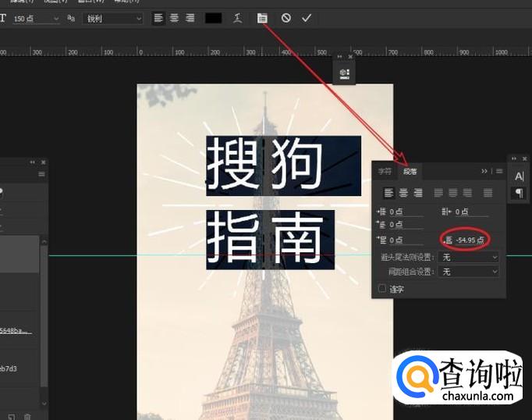
Task: Expand the right dock with the double-arrow icon
Action: [514, 158]
